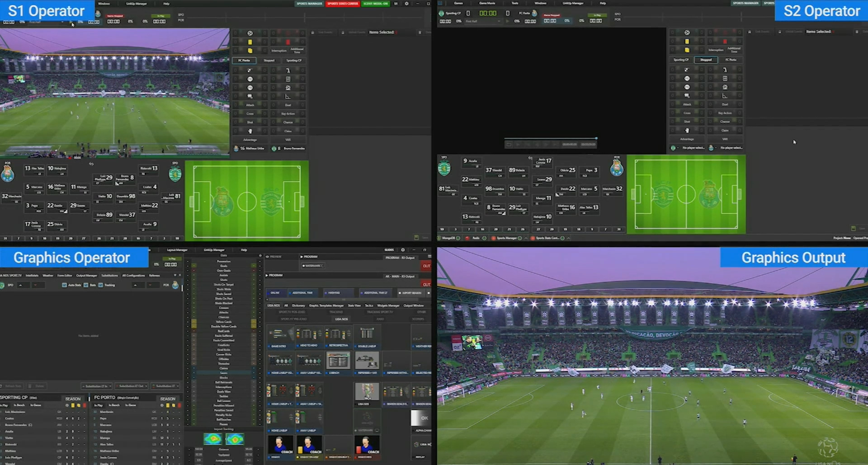Click the yellow card event icon

[x=250, y=42]
